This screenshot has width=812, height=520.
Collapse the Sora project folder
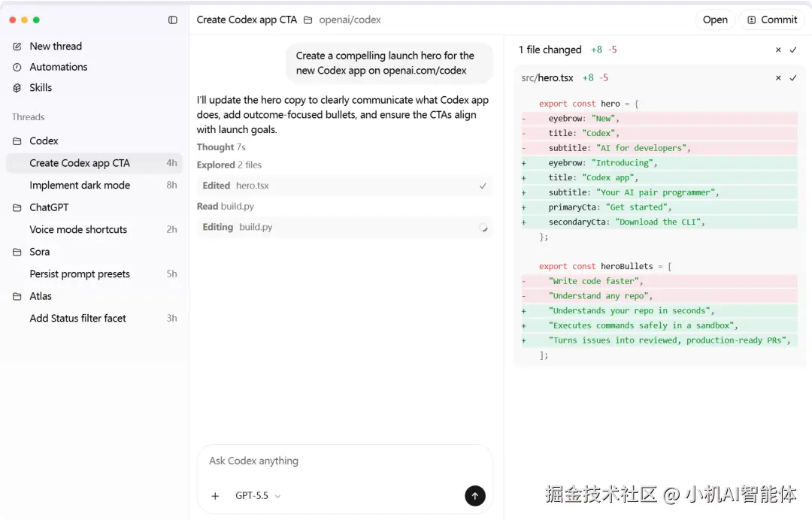click(39, 252)
